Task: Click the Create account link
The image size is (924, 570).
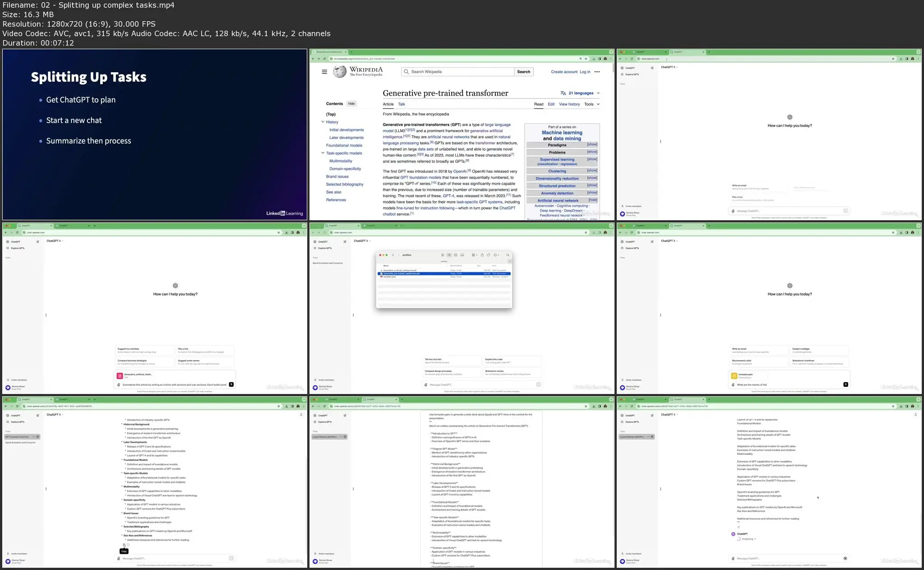Action: [564, 72]
